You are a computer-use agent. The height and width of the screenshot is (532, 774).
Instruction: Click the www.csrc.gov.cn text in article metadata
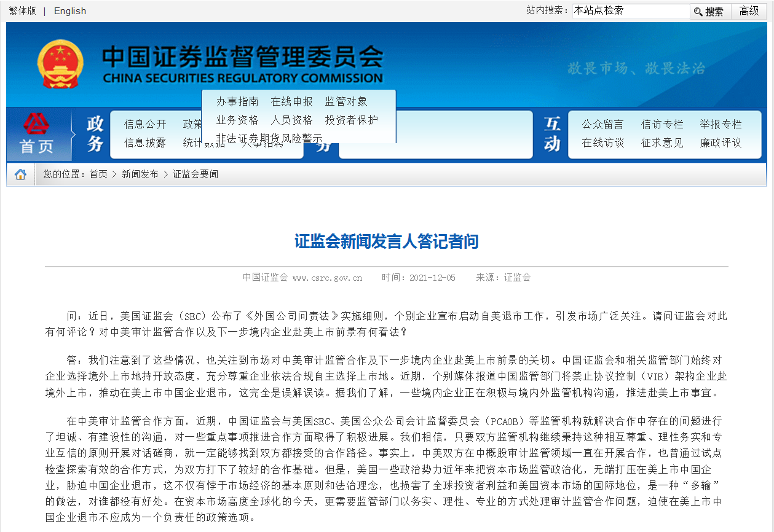coord(327,278)
